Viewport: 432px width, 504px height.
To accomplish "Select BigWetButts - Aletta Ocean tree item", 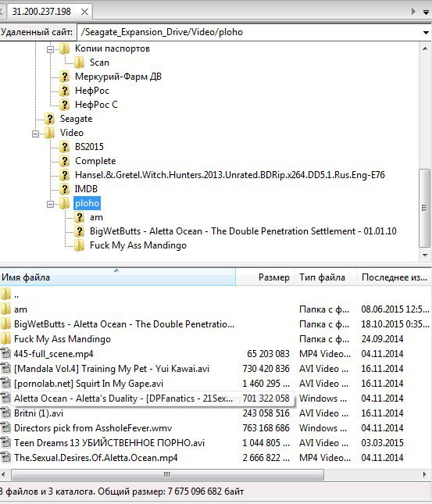I will click(243, 231).
